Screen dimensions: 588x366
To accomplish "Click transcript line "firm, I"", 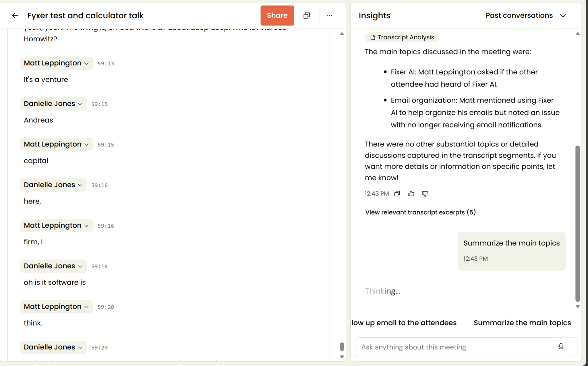I will 33,242.
